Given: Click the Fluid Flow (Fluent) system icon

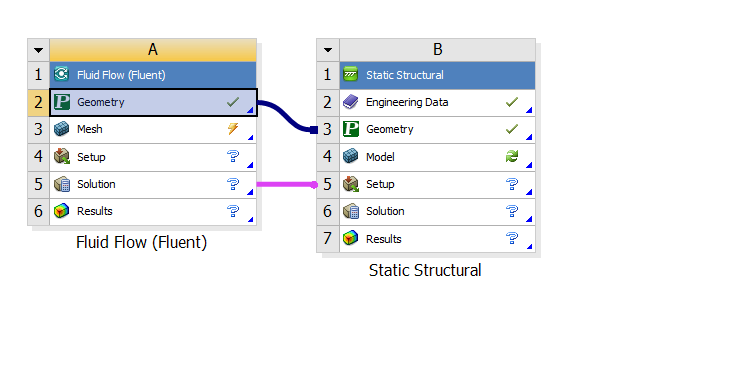Looking at the screenshot, I should (62, 75).
